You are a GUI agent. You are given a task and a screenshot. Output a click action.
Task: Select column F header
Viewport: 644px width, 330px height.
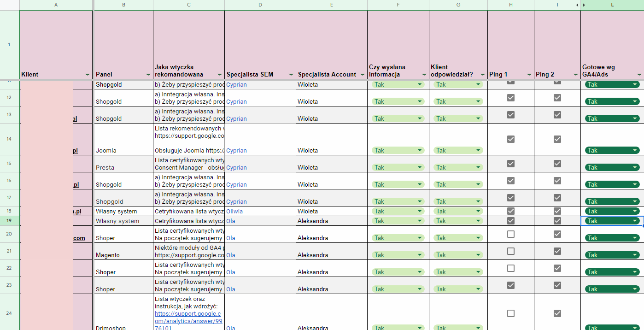pos(398,5)
